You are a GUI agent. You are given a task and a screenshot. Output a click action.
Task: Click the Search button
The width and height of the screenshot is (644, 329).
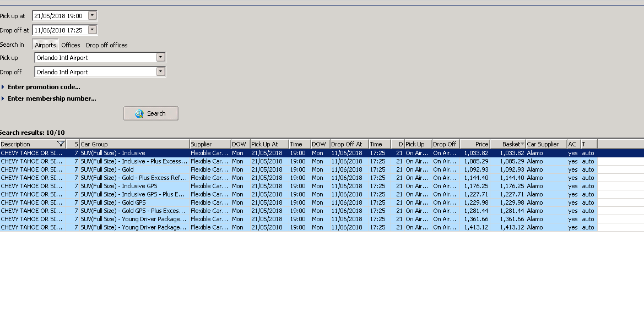point(151,113)
